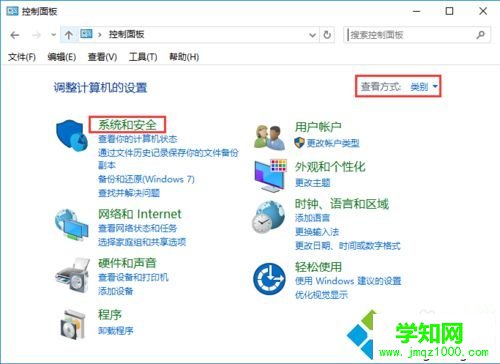Open 程序 category link
This screenshot has width=500, height=364.
click(x=110, y=315)
